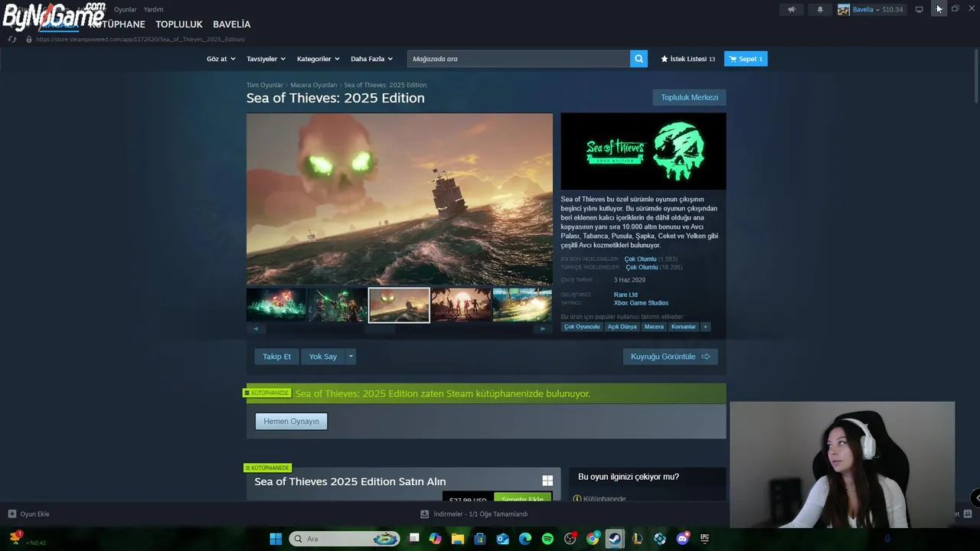Click the Bavelia profile avatar

click(844, 9)
